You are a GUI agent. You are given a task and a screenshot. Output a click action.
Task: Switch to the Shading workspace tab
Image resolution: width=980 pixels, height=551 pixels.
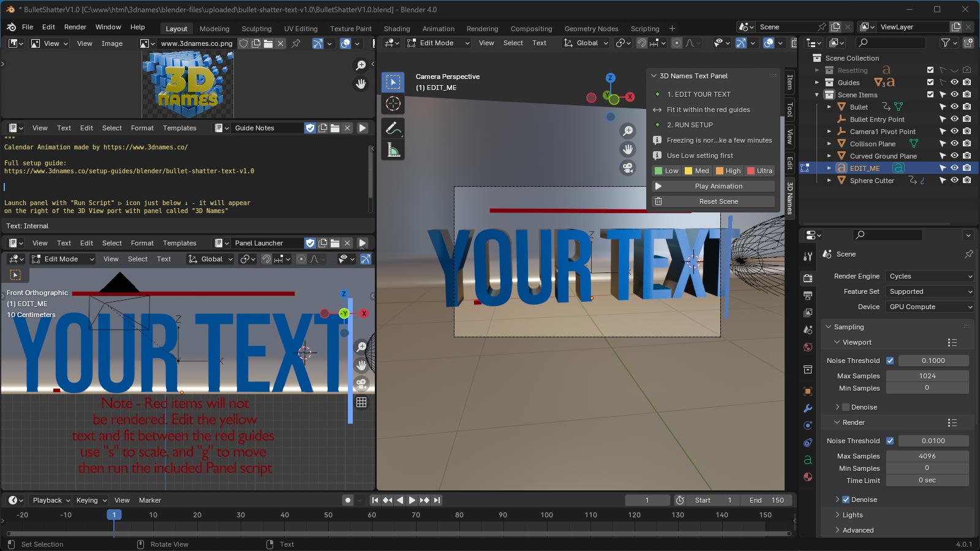tap(397, 28)
